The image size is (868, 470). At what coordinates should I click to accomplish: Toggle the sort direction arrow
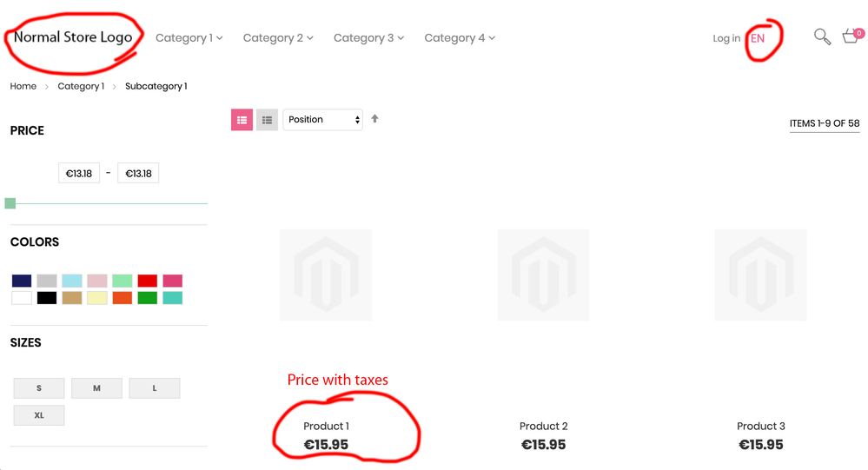coord(374,119)
